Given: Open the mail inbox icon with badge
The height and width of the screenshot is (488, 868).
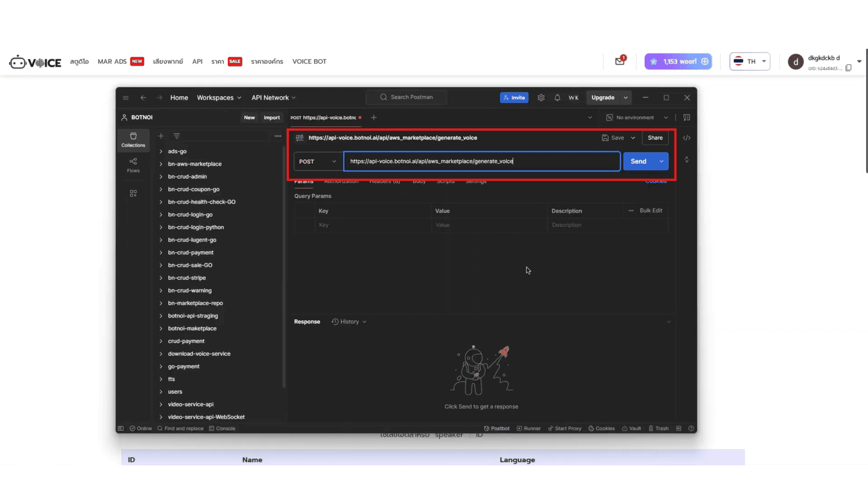Looking at the screenshot, I should (620, 61).
